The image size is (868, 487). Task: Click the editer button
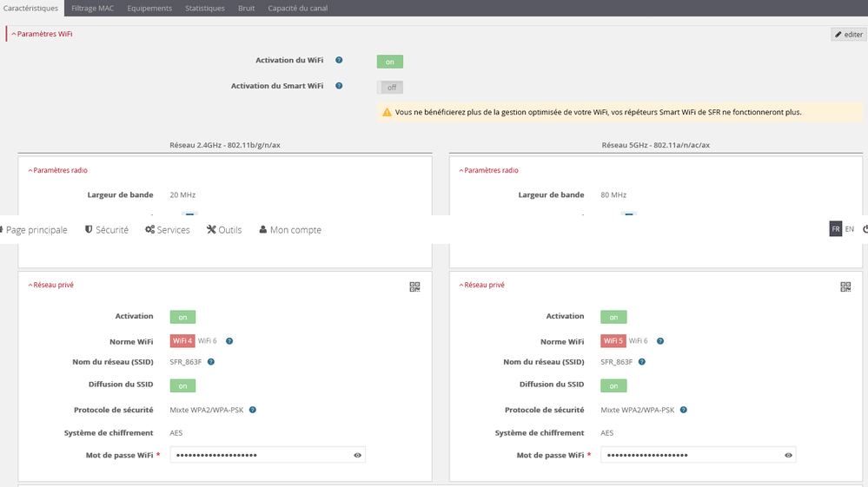pyautogui.click(x=848, y=35)
